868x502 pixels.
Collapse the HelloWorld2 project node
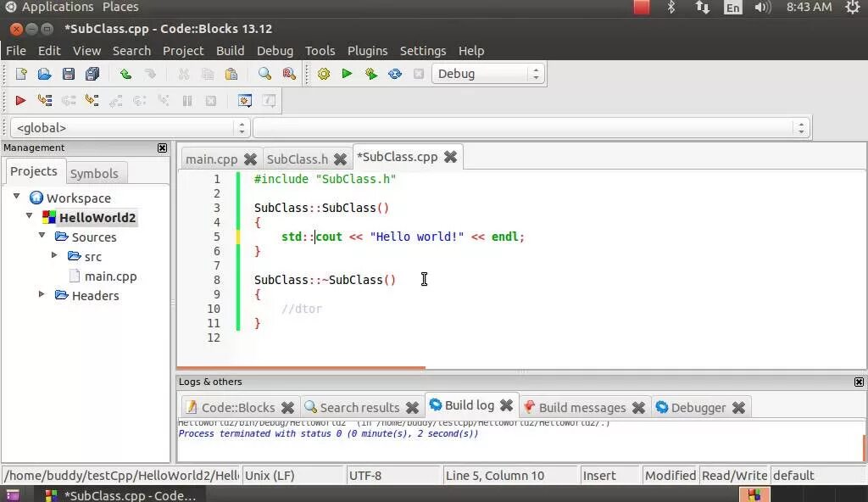coord(30,215)
